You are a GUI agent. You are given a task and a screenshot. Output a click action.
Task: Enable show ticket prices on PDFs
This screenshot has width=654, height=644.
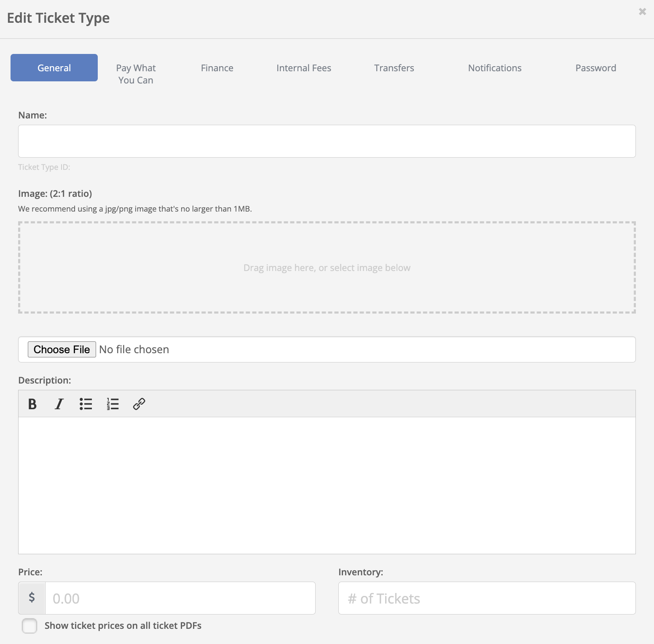tap(29, 626)
